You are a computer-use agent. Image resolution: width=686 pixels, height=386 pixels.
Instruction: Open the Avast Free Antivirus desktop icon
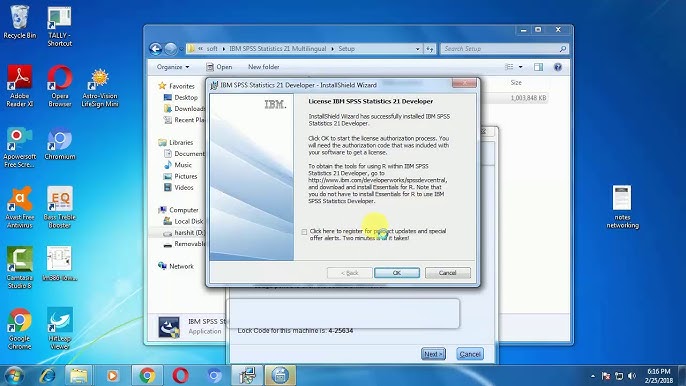tap(20, 207)
